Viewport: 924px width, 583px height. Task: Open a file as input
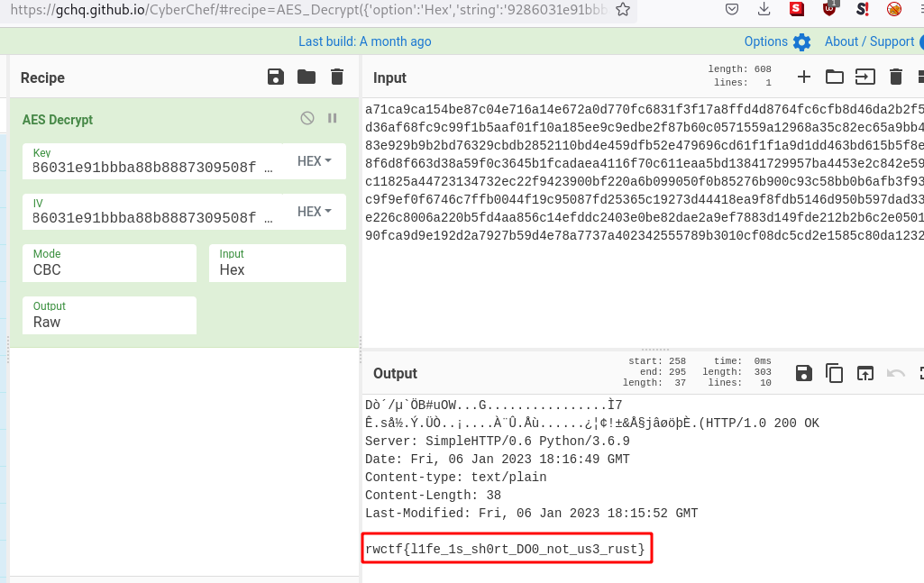point(865,77)
